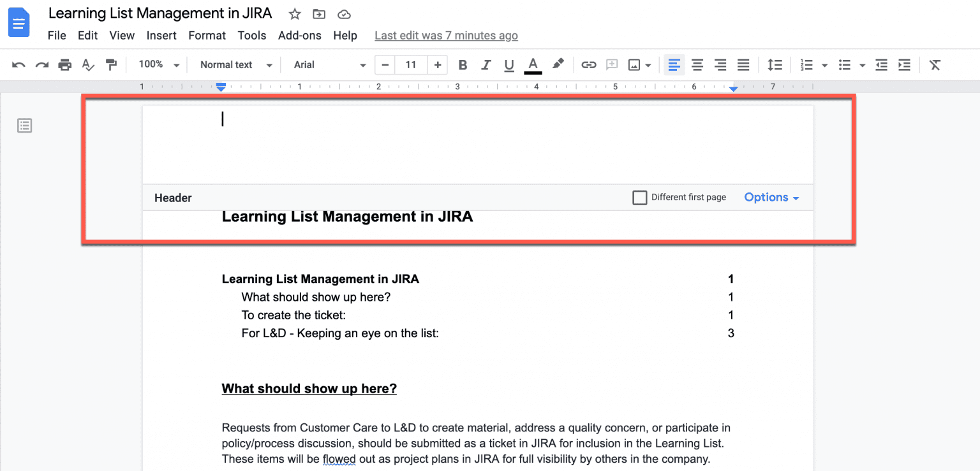Expand the Normal text style dropdown
The height and width of the screenshot is (471, 980).
coord(236,65)
